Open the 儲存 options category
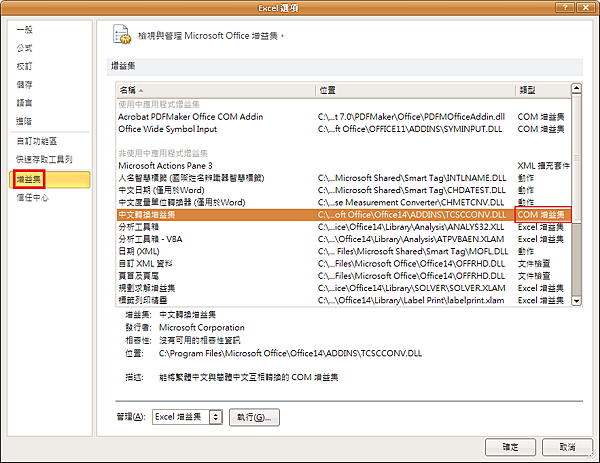The width and height of the screenshot is (600, 463). coord(24,85)
